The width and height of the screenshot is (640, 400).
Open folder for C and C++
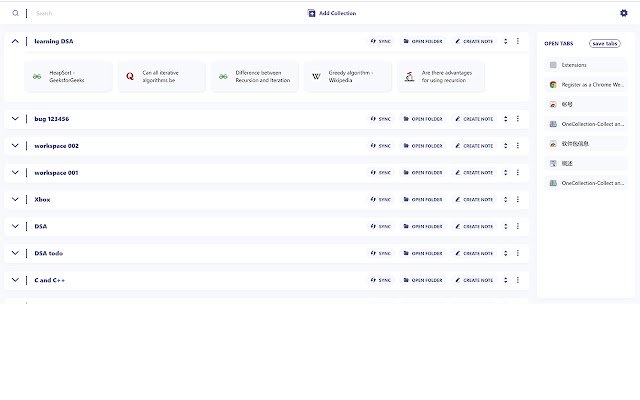point(423,280)
